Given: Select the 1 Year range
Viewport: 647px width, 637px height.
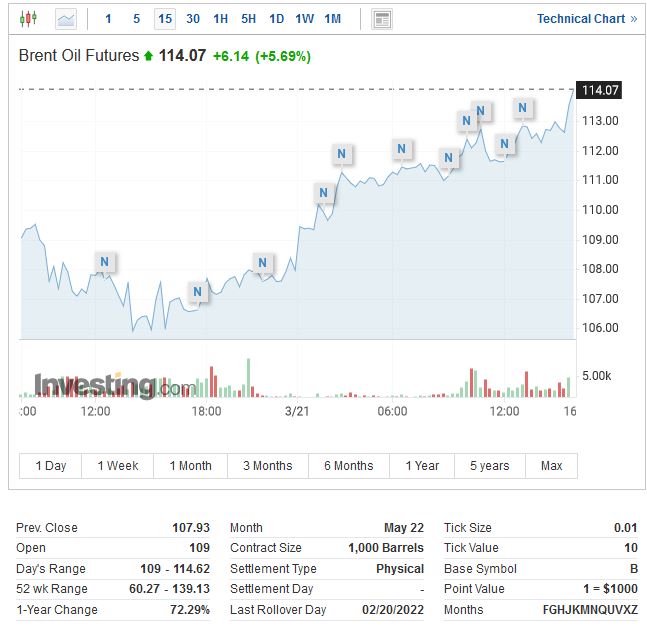Looking at the screenshot, I should [x=422, y=465].
